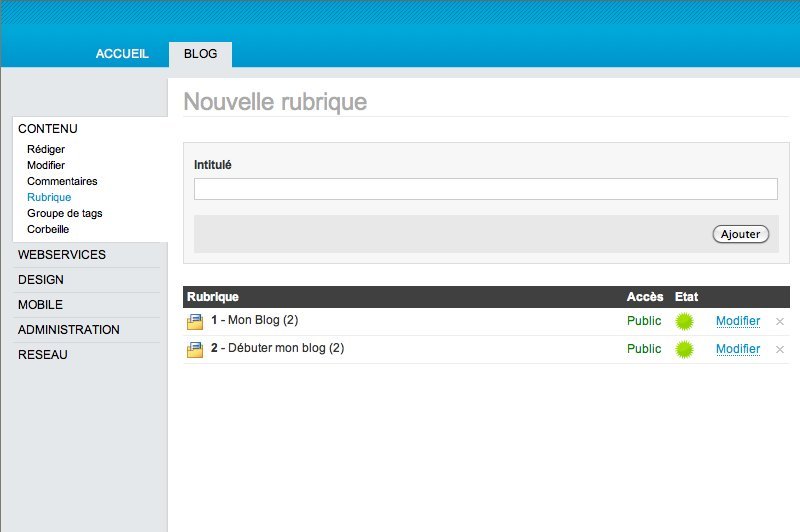Expand the MOBILE sidebar section

tap(41, 305)
